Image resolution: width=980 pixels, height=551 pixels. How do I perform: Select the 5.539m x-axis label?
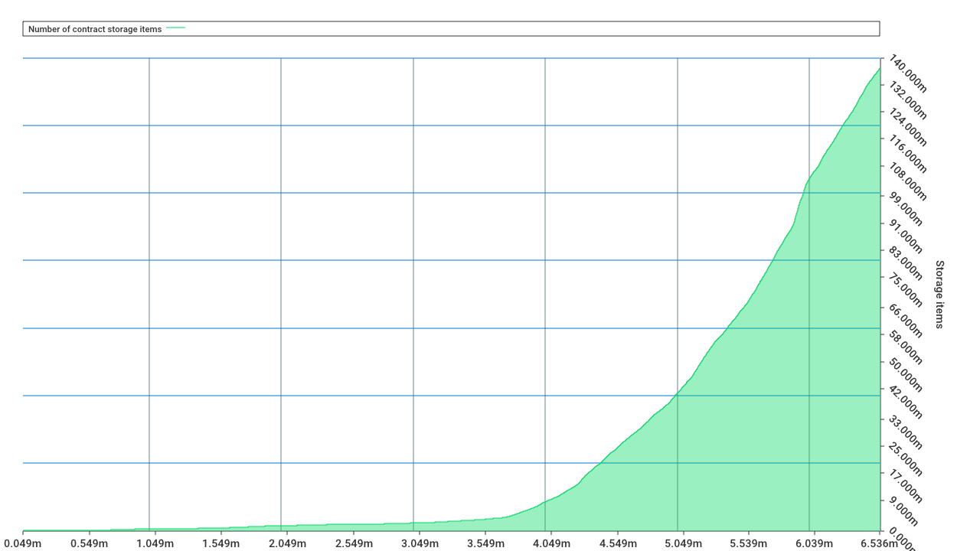pos(748,543)
